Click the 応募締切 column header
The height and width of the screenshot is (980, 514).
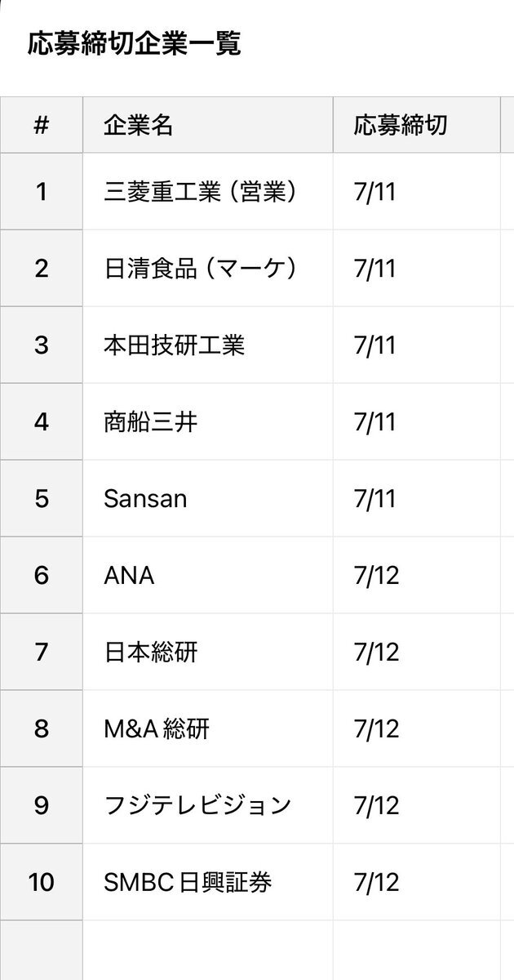click(x=417, y=125)
